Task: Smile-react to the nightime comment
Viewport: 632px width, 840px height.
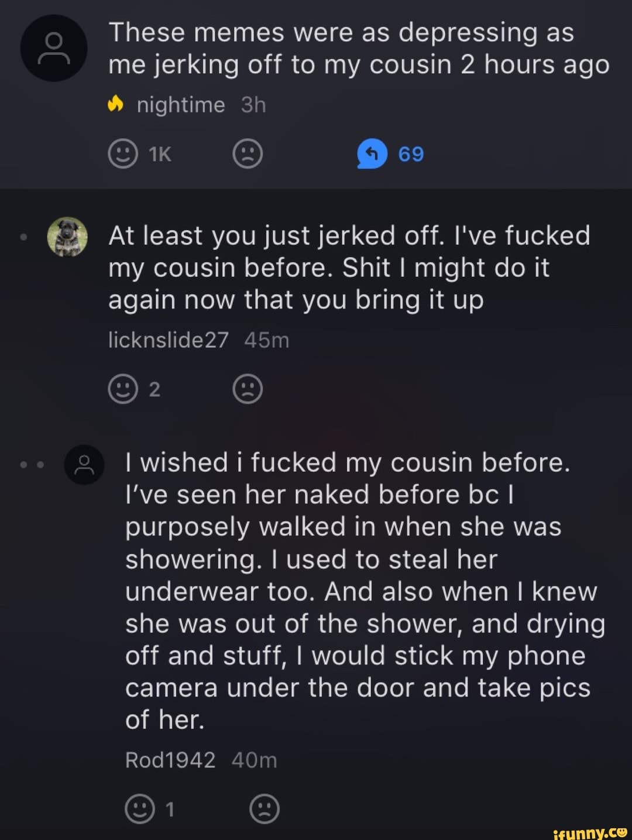Action: [123, 154]
